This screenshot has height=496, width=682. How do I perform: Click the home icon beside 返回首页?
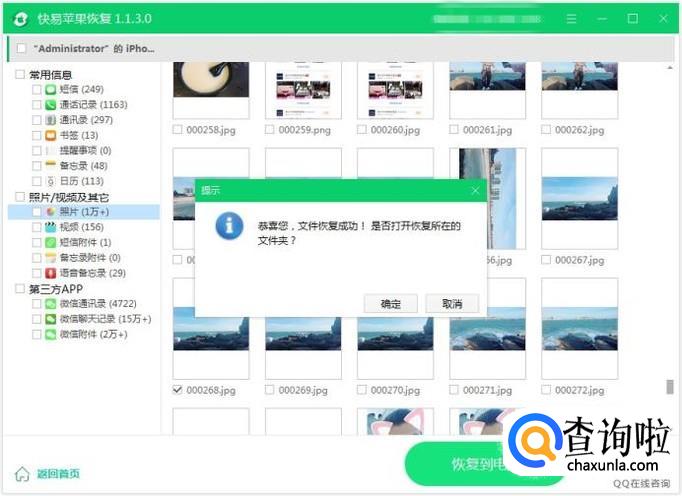22,473
